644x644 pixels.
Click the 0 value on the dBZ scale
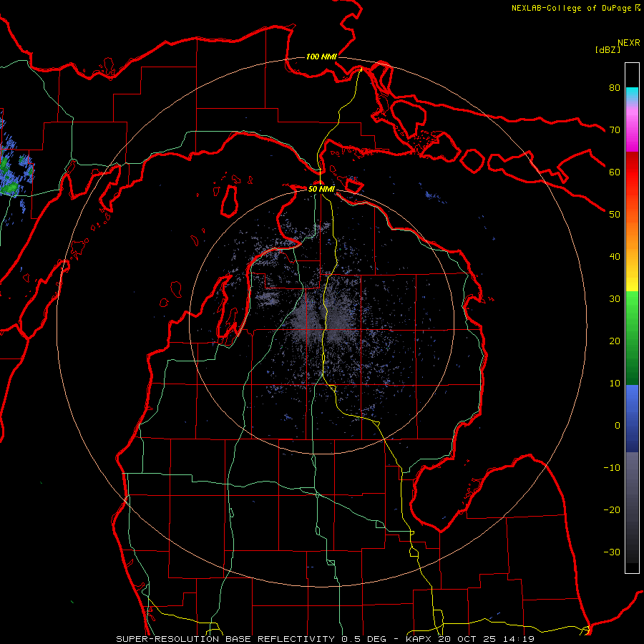tap(618, 426)
